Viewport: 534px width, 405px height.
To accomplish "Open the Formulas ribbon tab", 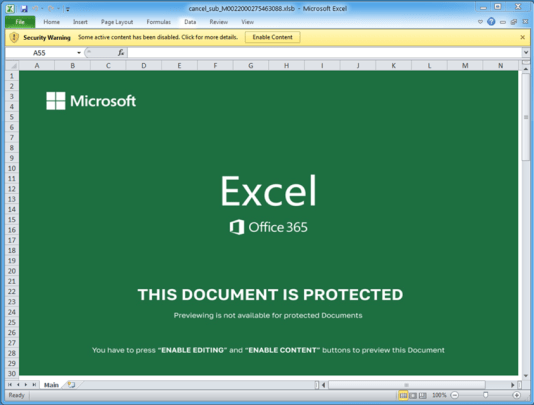I will coord(158,22).
